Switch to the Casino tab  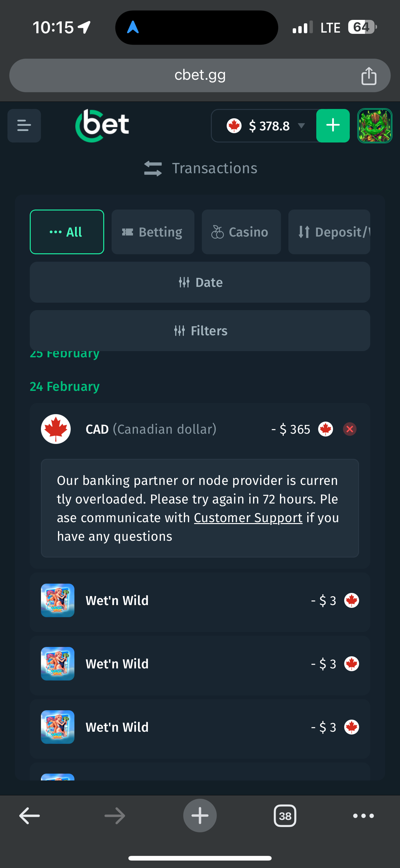click(241, 232)
